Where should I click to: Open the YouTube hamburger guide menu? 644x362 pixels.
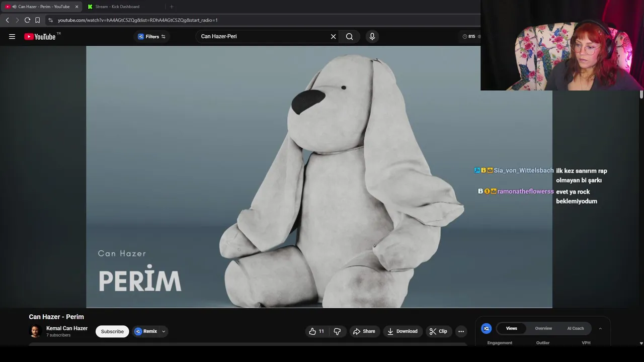point(12,36)
